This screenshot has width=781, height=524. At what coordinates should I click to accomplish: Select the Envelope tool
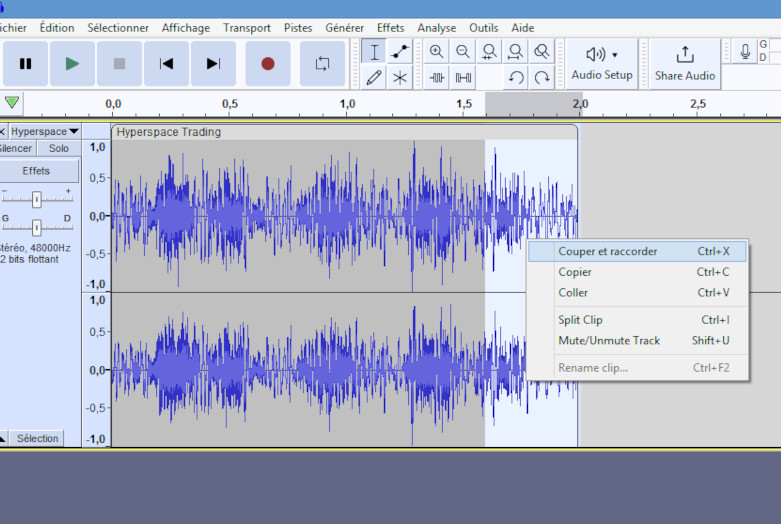coord(400,52)
